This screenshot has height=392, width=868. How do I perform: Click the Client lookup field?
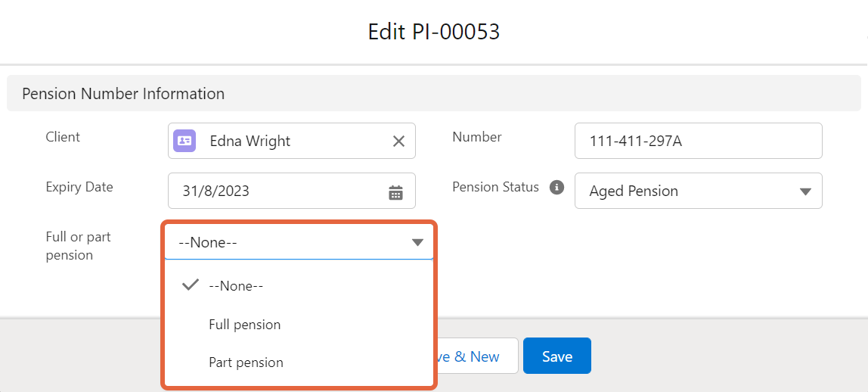coord(292,141)
